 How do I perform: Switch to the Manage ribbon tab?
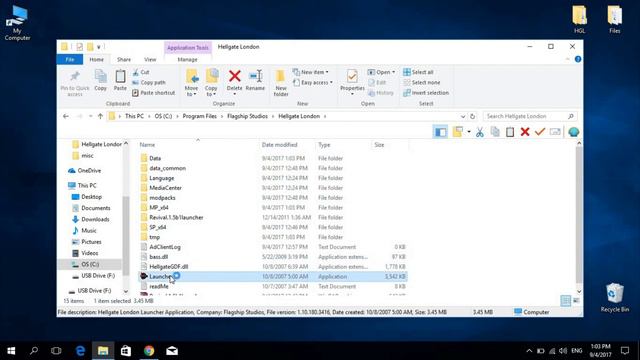(x=187, y=60)
